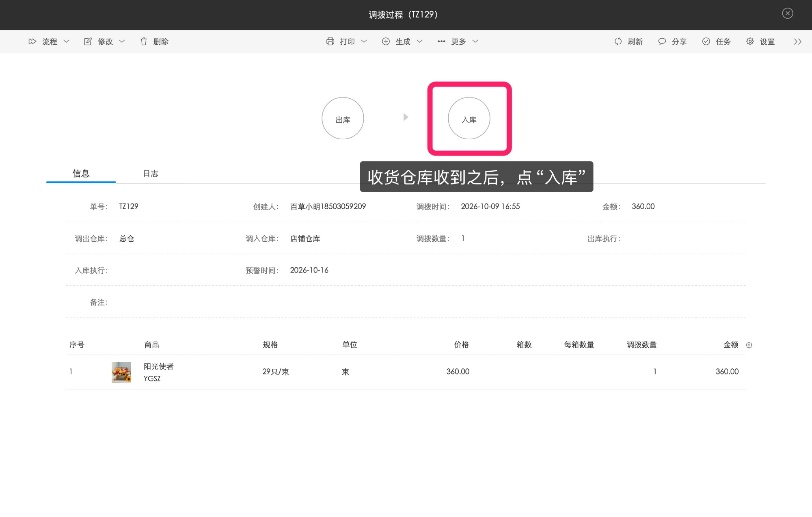Screen dimensions: 812x517
Task: Switch to the 日志 tab
Action: tap(151, 174)
